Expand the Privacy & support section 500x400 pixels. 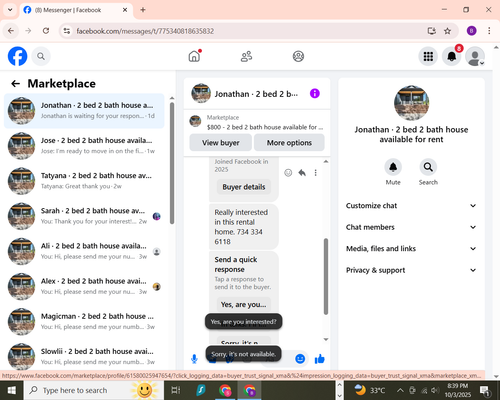tap(411, 270)
